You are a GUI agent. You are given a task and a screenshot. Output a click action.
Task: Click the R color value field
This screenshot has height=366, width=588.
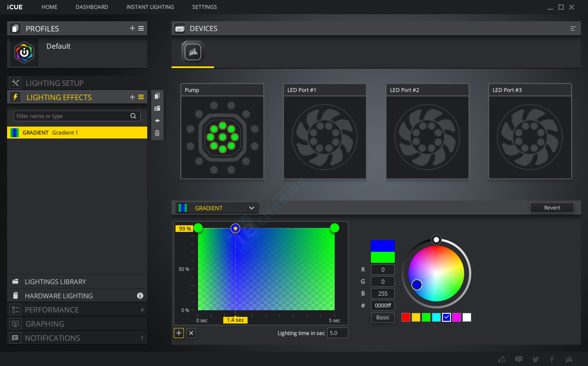coord(383,270)
